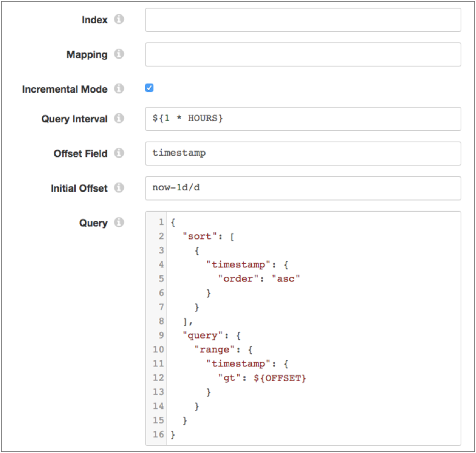Click the Query Interval info icon
Screen dimensions: 476x453
pos(119,119)
